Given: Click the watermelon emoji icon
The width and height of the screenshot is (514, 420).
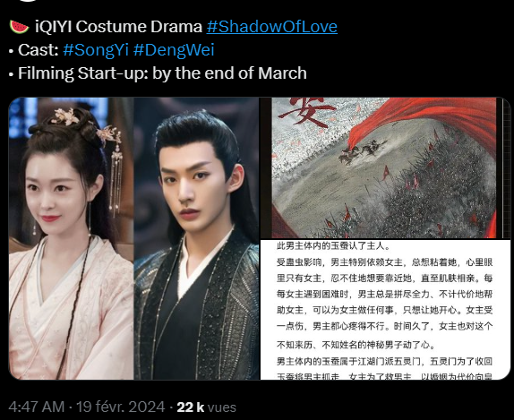Looking at the screenshot, I should tap(20, 27).
